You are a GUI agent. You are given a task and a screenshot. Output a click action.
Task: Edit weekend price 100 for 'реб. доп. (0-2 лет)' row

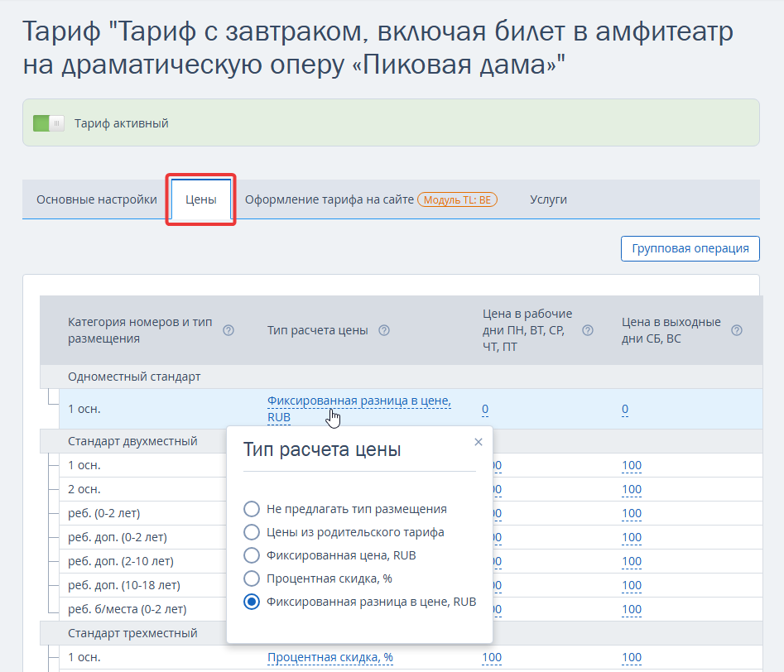click(x=632, y=537)
